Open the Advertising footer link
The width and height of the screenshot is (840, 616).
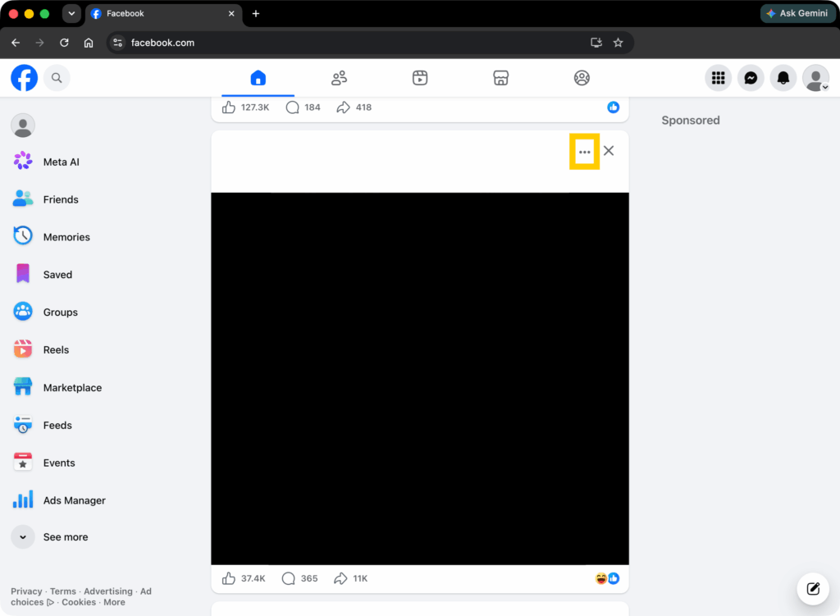[108, 591]
